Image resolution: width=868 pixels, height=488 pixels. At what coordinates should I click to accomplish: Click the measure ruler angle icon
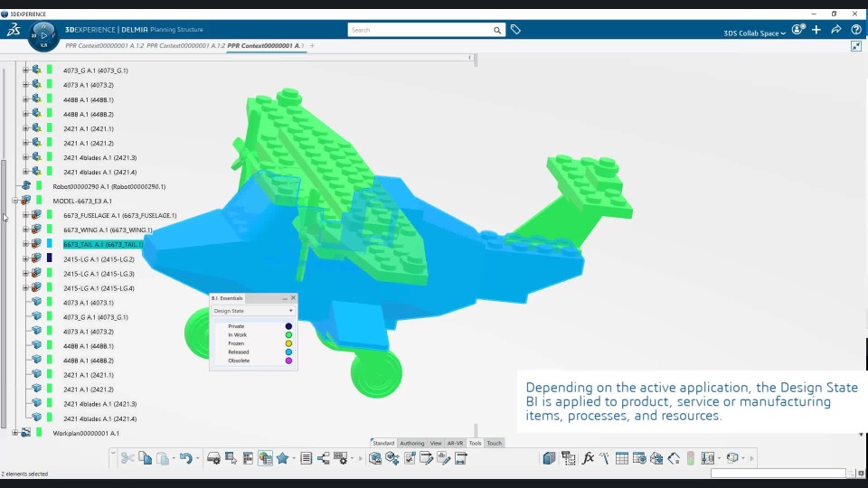[674, 458]
